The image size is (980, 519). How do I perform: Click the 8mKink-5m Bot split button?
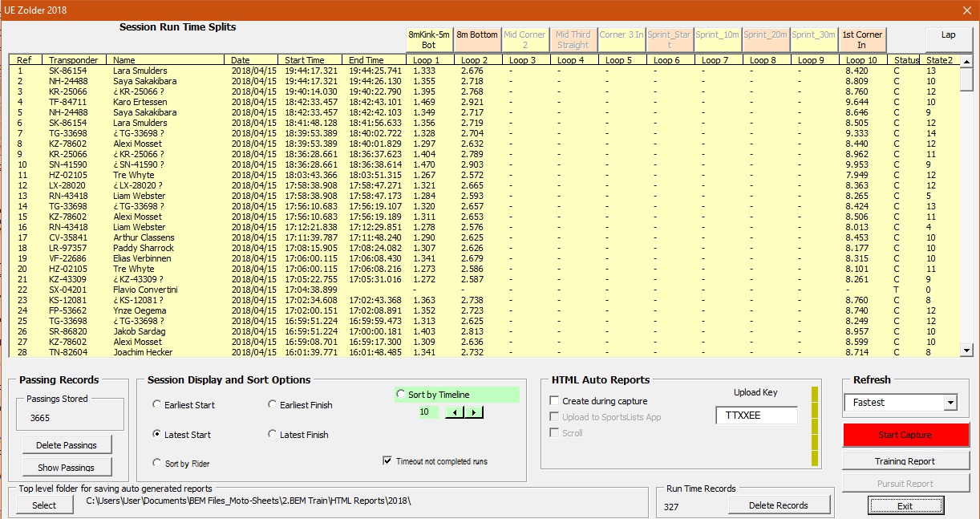click(429, 40)
